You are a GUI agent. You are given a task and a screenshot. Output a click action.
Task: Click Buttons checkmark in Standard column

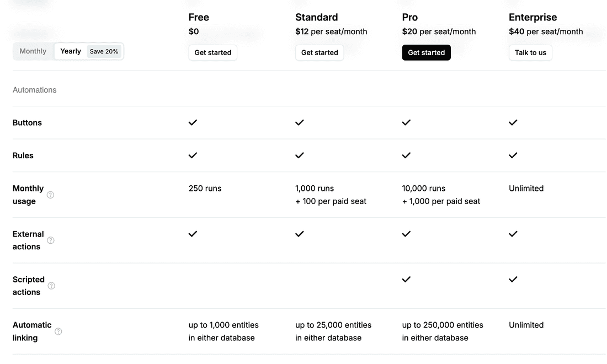(300, 122)
